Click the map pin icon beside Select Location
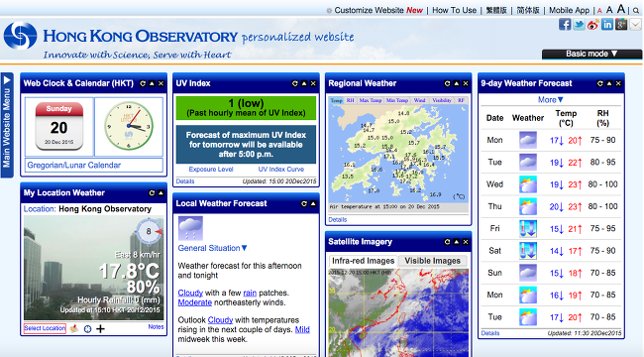 tap(74, 328)
